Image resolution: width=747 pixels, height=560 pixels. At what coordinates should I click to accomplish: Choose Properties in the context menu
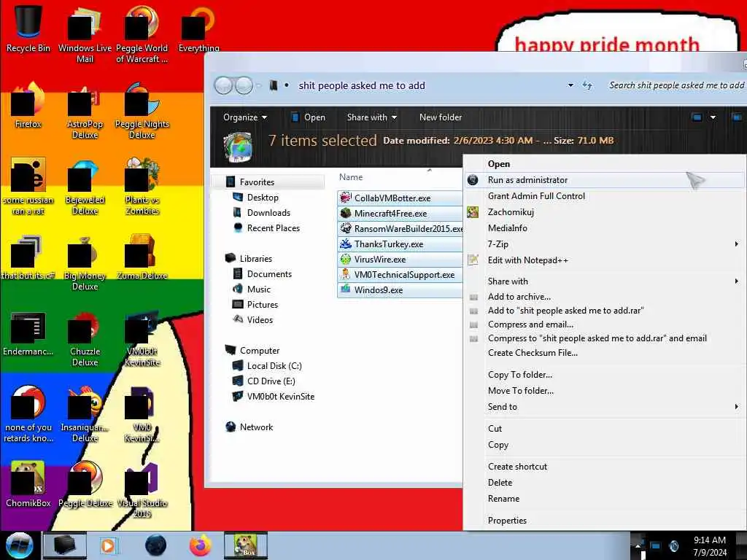click(x=605, y=521)
